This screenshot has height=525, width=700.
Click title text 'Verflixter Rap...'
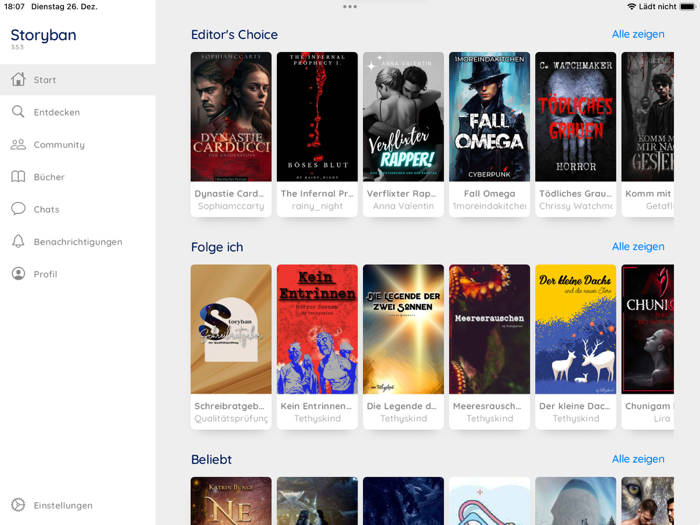[401, 193]
